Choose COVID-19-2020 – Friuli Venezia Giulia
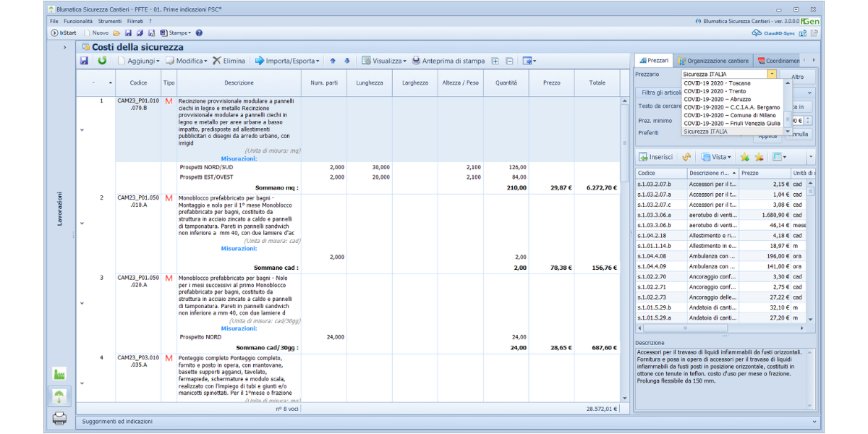 point(731,123)
